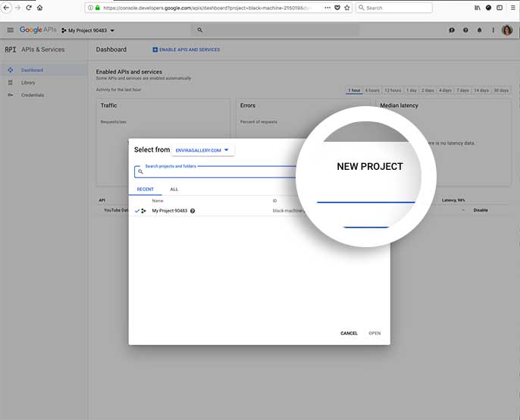Click the browser home icon
This screenshot has width=520, height=420.
(39, 8)
